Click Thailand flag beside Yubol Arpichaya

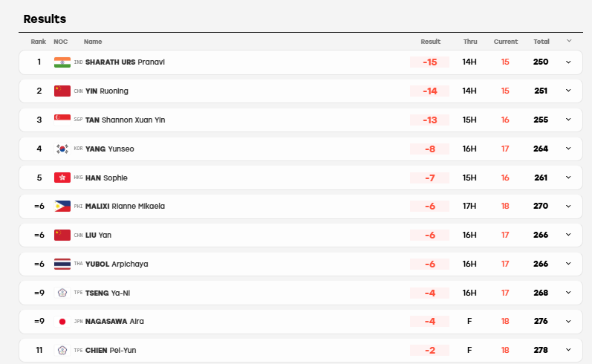tap(62, 264)
